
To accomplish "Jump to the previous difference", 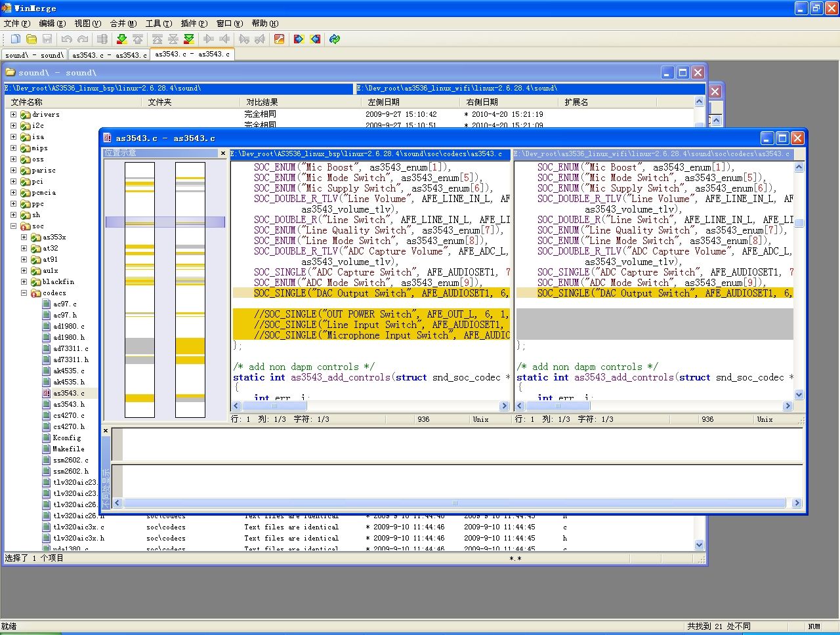I will tap(138, 39).
